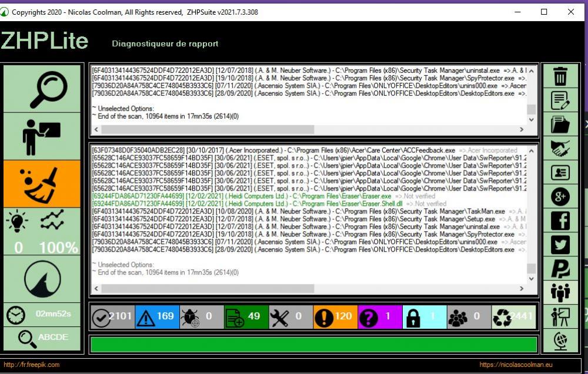588x374 pixels.
Task: Select the cyan padlock counter
Action: click(x=425, y=317)
